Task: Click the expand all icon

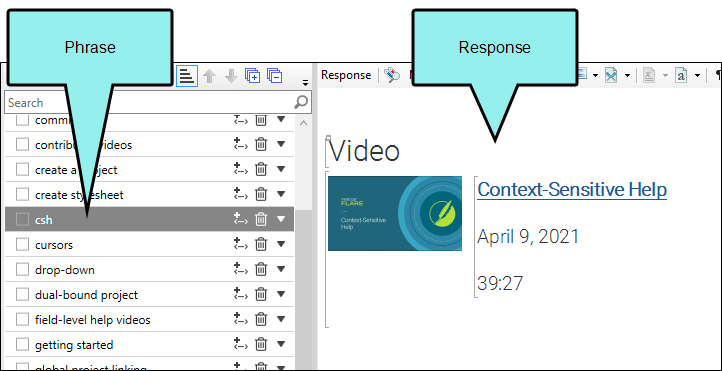Action: coord(253,75)
